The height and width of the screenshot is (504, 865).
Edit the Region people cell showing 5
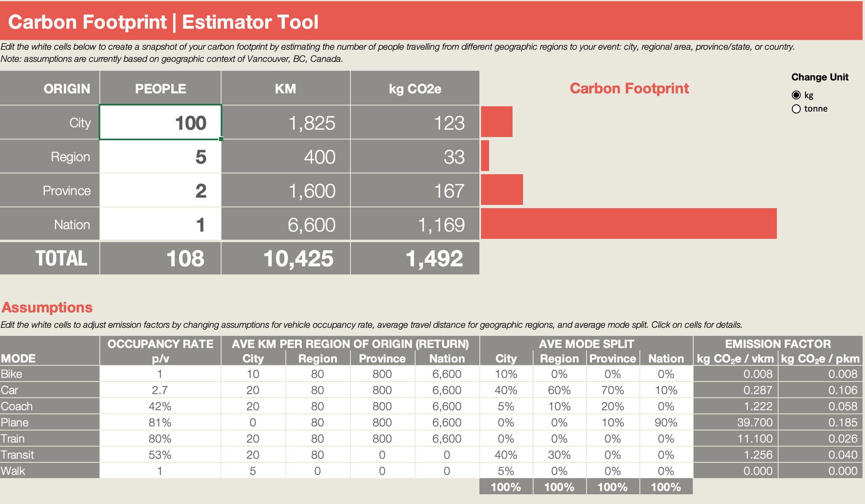(160, 156)
